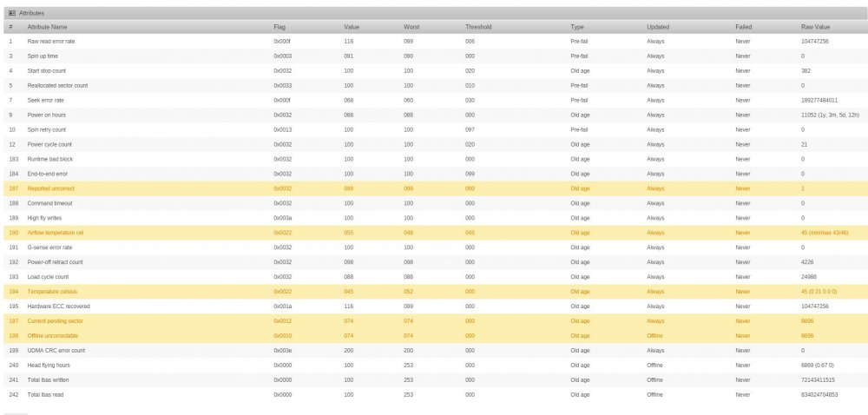Viewport: 868px width, 415px height.
Task: Select 'Hardware ECC recovered' attribute
Action: pyautogui.click(x=59, y=306)
